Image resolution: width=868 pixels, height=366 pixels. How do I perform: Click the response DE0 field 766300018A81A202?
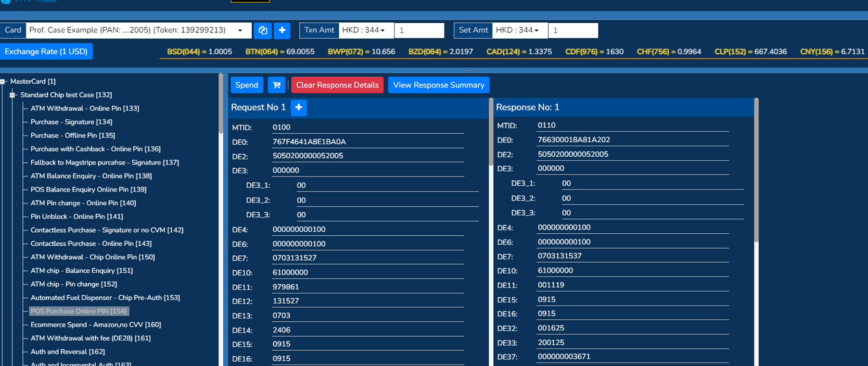click(x=633, y=140)
